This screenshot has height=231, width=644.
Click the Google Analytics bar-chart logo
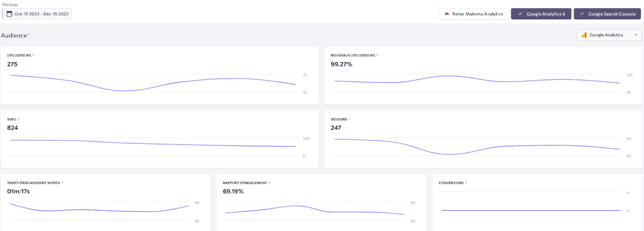tap(584, 35)
